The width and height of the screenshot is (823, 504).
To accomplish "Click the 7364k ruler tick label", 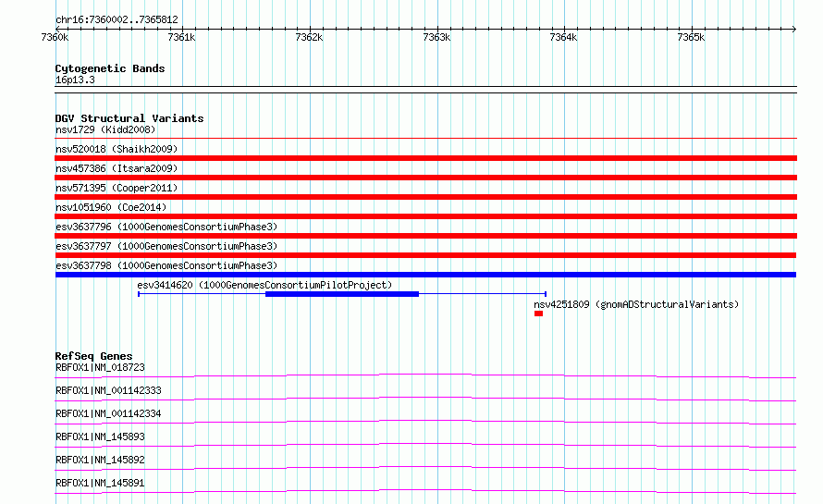I will tap(563, 37).
